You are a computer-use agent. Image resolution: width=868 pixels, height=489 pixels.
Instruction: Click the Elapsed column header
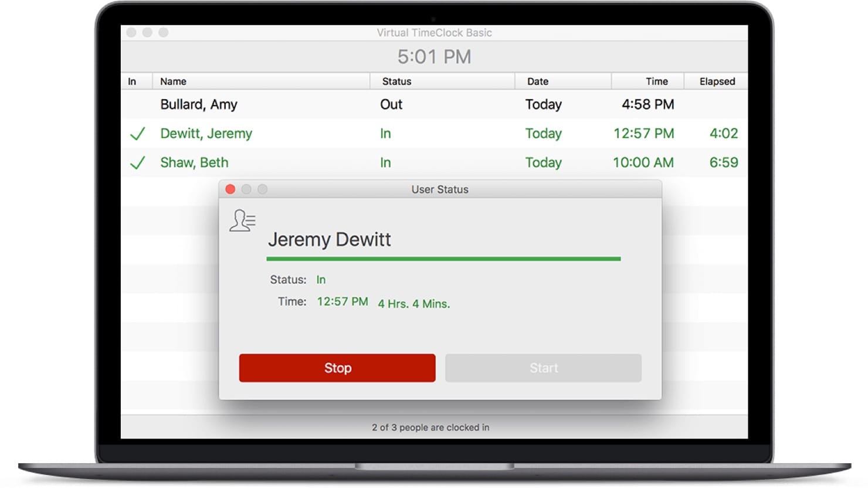(x=717, y=81)
